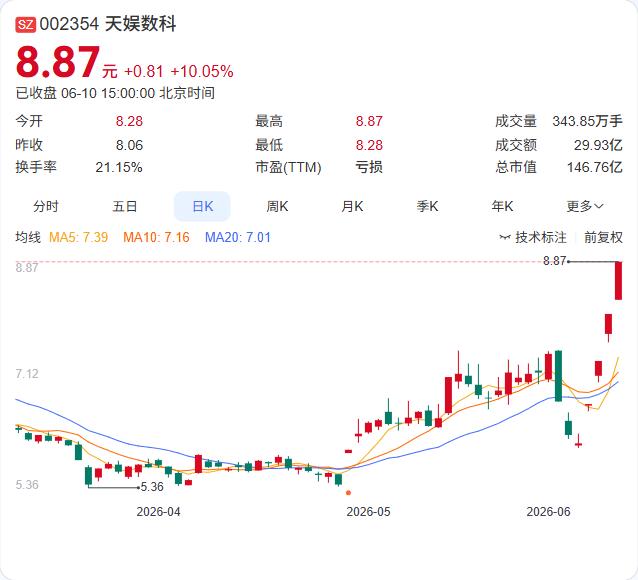638x580 pixels.
Task: Select the 日K tab
Action: coord(202,206)
